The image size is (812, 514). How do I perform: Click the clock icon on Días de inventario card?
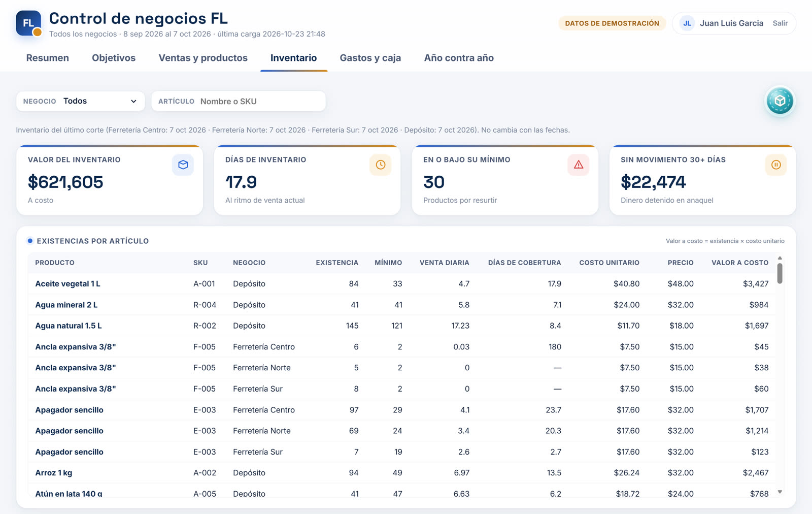pos(380,165)
